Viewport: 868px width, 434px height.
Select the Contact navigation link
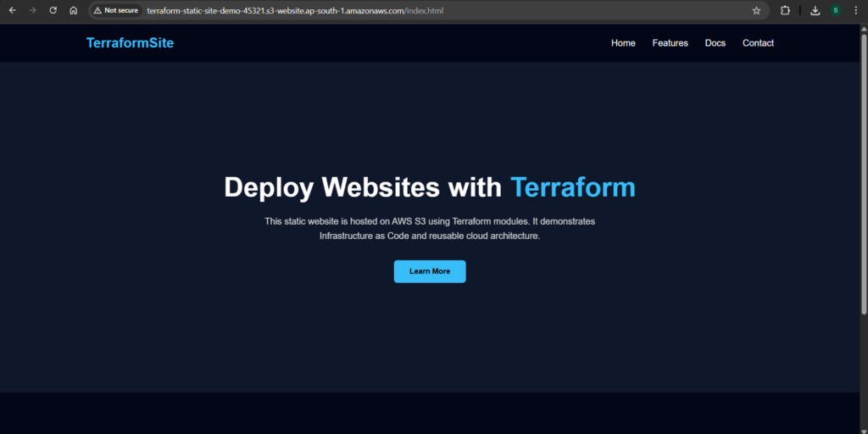tap(758, 43)
